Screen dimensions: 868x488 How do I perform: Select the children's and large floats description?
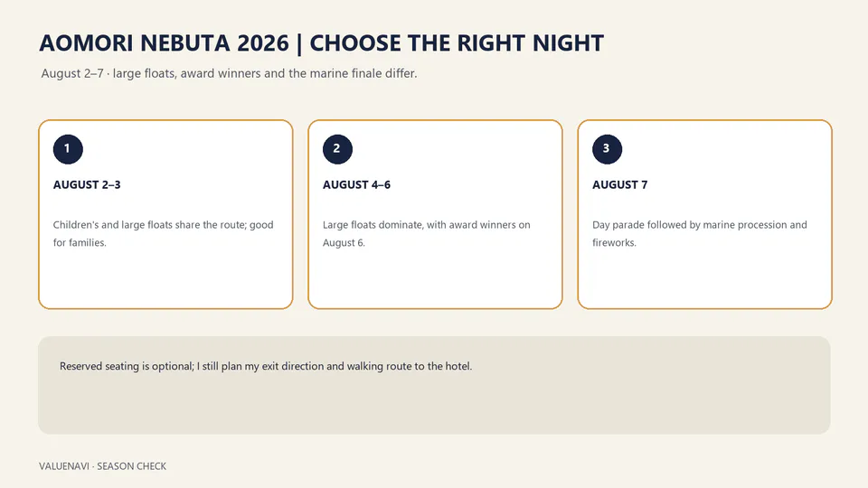pos(164,233)
